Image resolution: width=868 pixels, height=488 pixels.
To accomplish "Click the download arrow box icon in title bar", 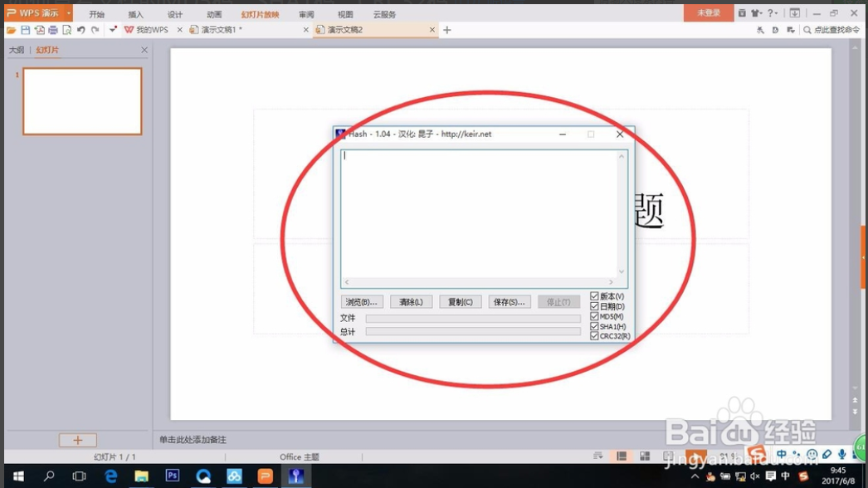I will click(794, 12).
